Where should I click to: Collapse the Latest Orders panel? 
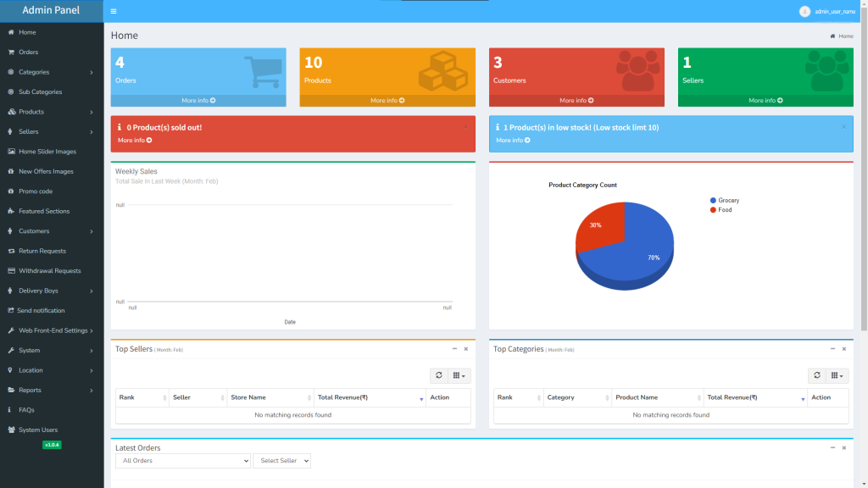(833, 447)
